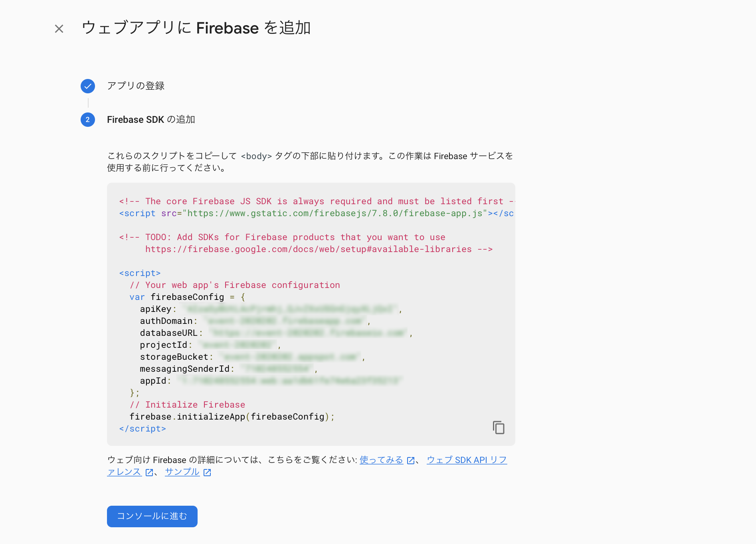Click the closing </script> tag line
Image resolution: width=756 pixels, height=544 pixels.
pyautogui.click(x=142, y=429)
